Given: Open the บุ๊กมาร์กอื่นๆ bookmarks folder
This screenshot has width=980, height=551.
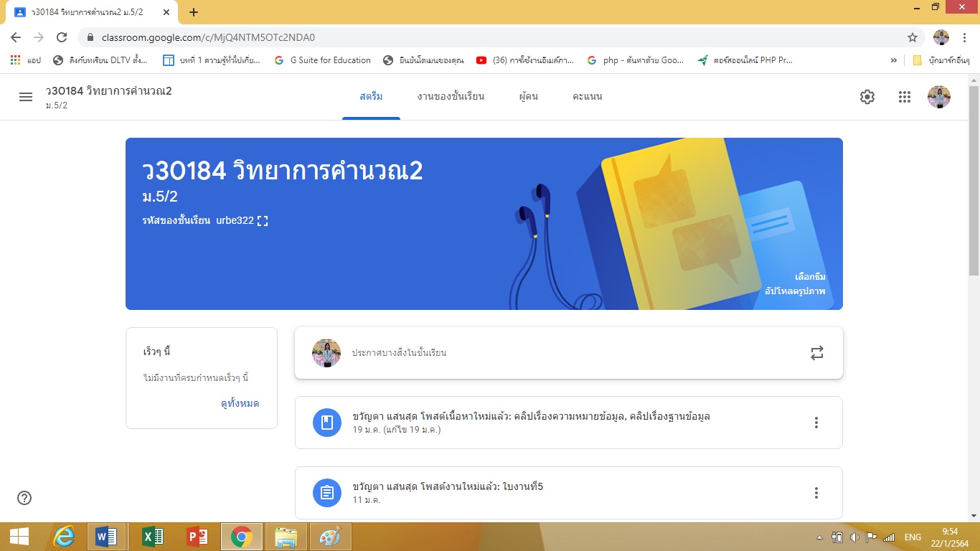Looking at the screenshot, I should [941, 60].
